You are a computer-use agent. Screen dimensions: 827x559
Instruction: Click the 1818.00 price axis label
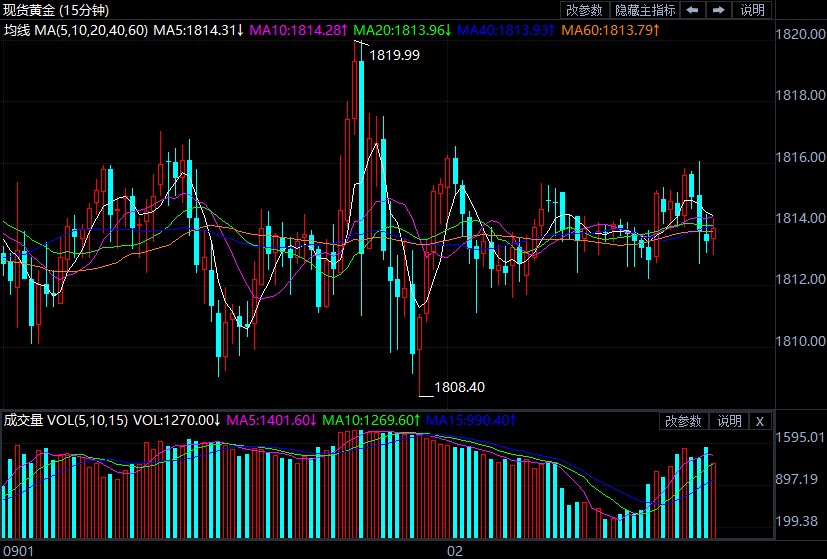pyautogui.click(x=800, y=95)
